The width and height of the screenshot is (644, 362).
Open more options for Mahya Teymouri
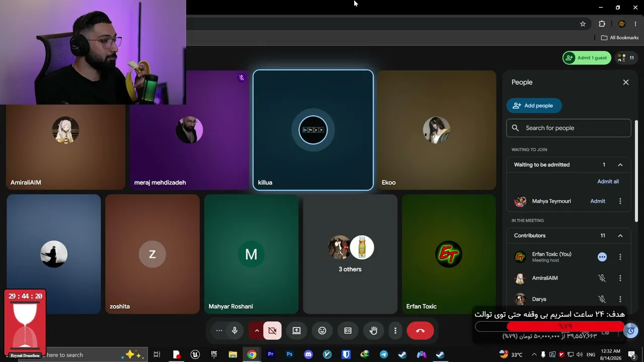click(x=620, y=201)
